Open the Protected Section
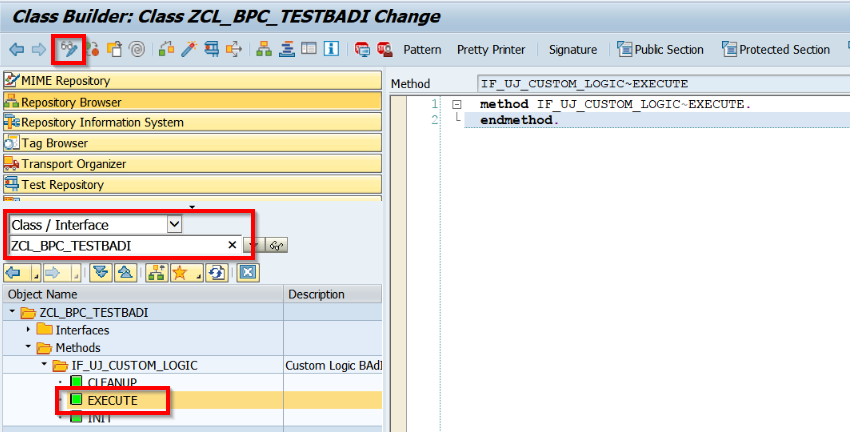850x432 pixels. click(x=776, y=50)
